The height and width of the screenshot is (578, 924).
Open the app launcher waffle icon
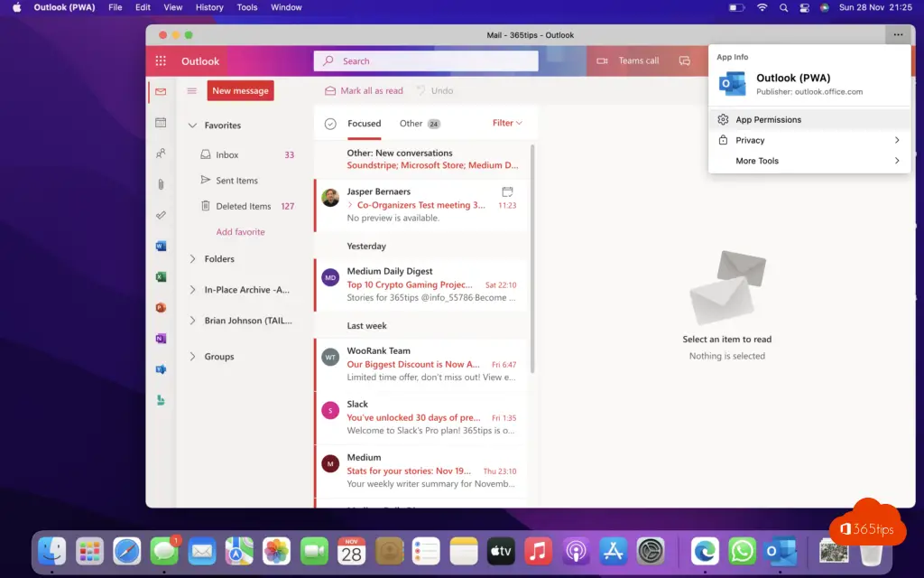click(x=161, y=61)
